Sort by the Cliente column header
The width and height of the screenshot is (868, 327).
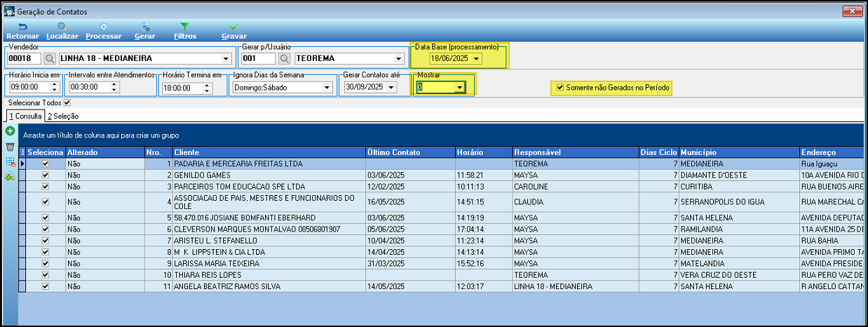(269, 152)
